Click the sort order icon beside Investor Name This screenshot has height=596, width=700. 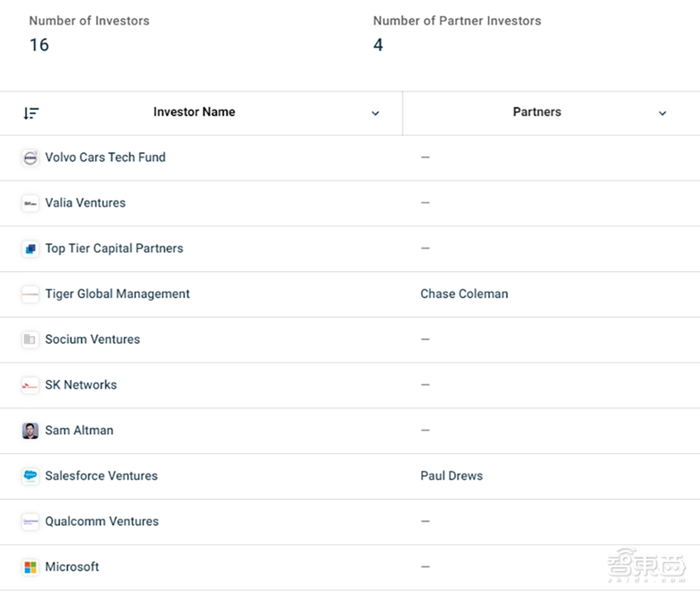click(x=31, y=113)
